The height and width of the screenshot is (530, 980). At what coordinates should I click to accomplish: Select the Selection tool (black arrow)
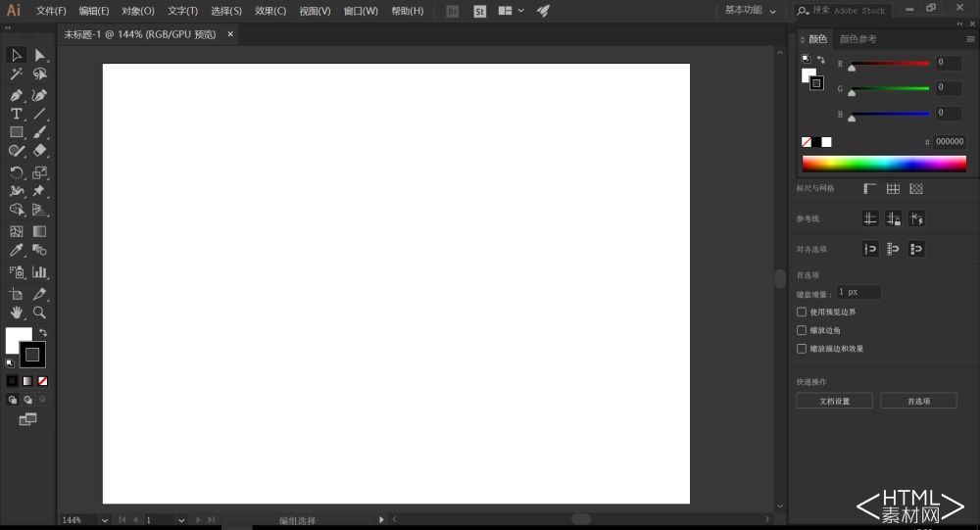click(x=17, y=56)
